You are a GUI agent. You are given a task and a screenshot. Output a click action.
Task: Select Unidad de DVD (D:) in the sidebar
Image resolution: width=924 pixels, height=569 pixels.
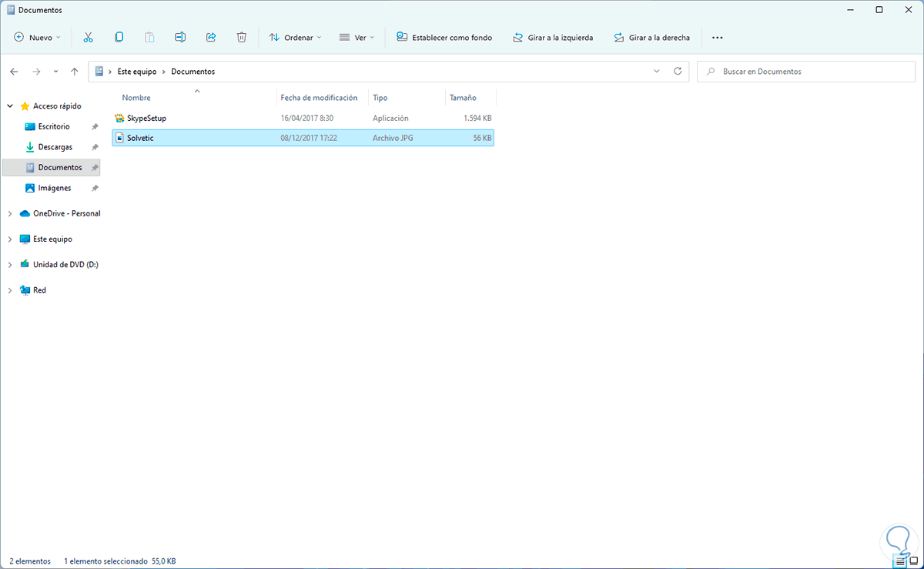65,265
